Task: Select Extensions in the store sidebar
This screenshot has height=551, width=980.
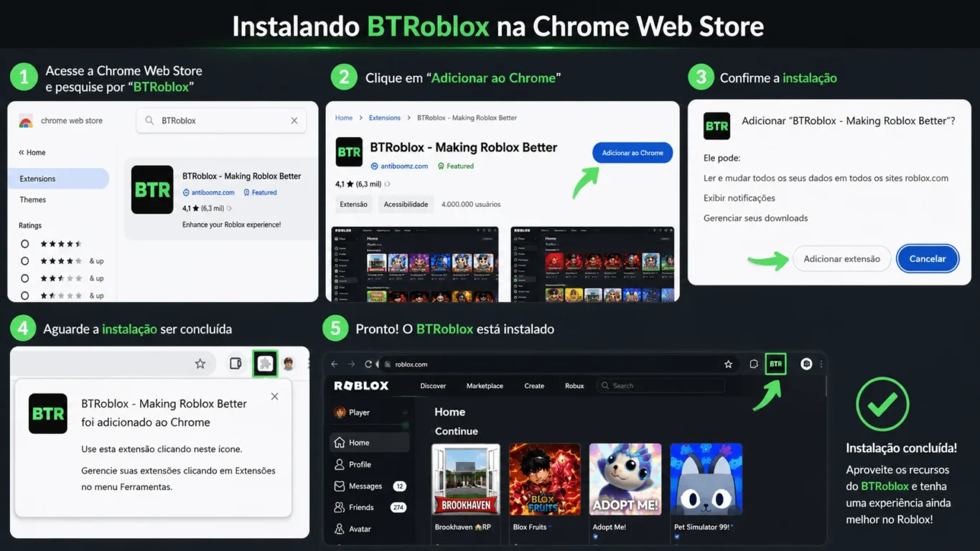Action: tap(59, 179)
